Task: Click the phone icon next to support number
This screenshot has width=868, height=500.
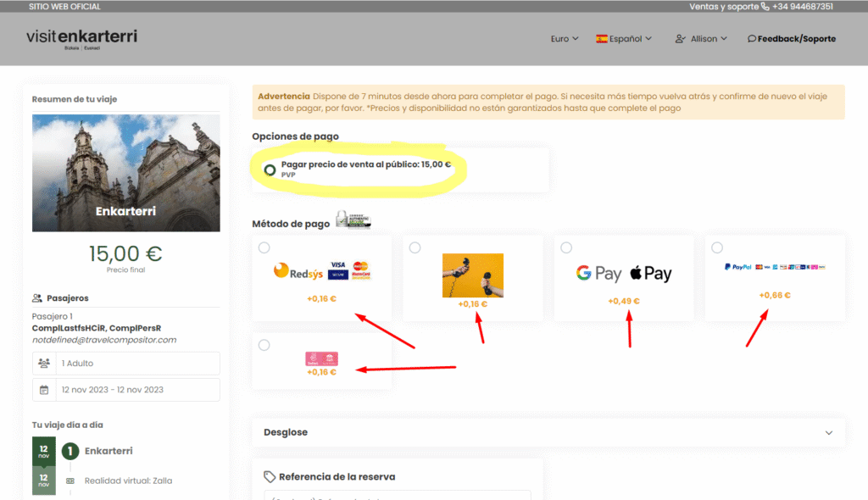Action: (765, 7)
